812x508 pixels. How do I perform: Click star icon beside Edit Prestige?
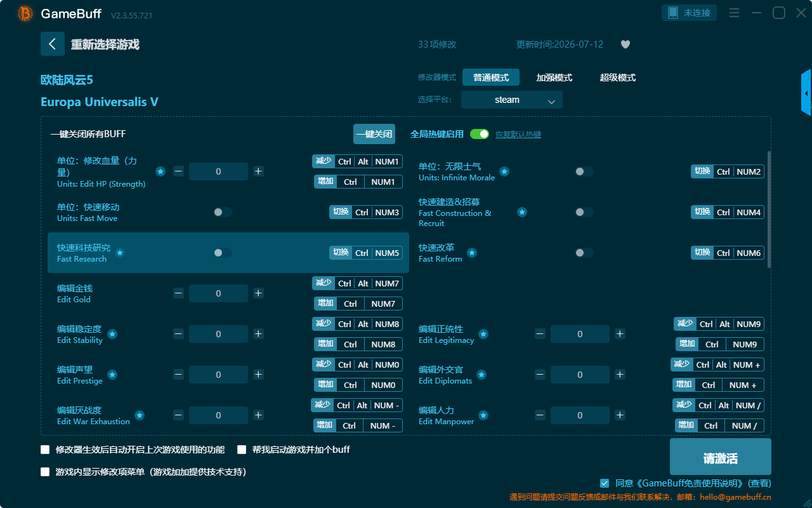(112, 375)
